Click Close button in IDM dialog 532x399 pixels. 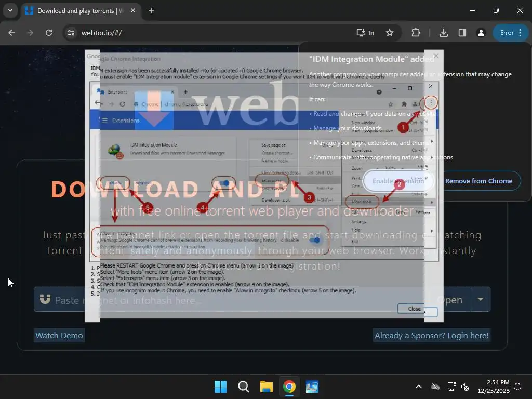click(x=414, y=309)
